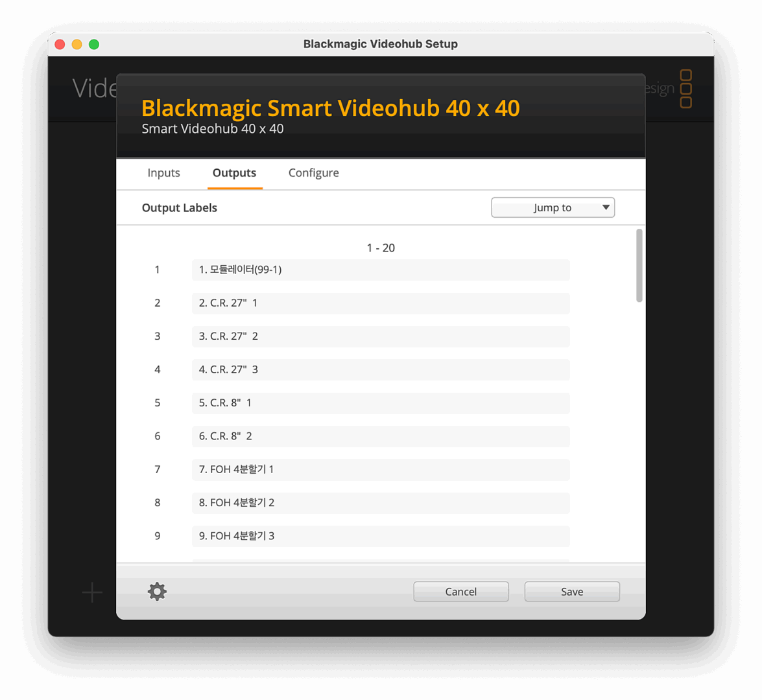Edit output 8 label FOH 4분할기 2
This screenshot has height=700, width=762.
point(381,503)
